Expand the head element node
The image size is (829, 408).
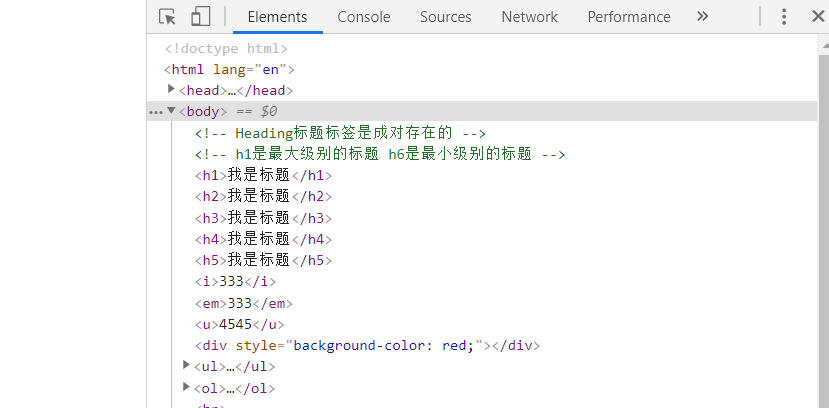[171, 89]
